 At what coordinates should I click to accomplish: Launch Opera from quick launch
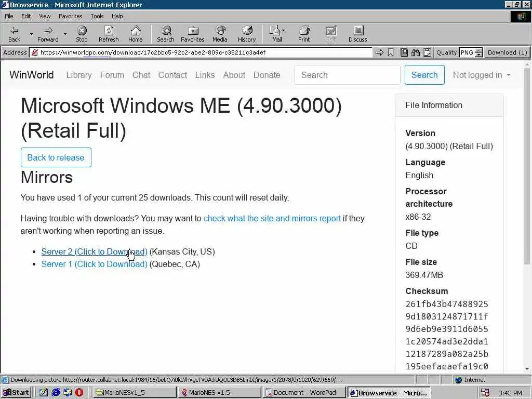(x=79, y=392)
